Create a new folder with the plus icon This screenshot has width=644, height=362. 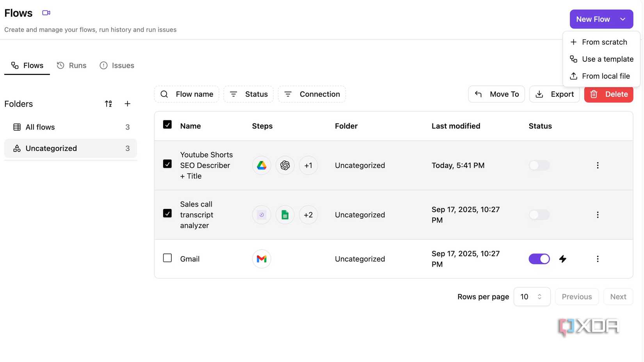point(127,103)
